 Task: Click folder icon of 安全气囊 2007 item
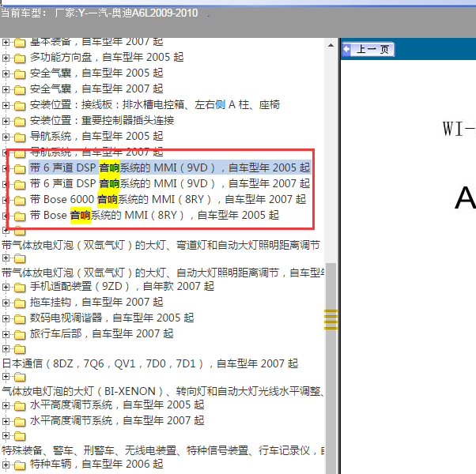(20, 89)
